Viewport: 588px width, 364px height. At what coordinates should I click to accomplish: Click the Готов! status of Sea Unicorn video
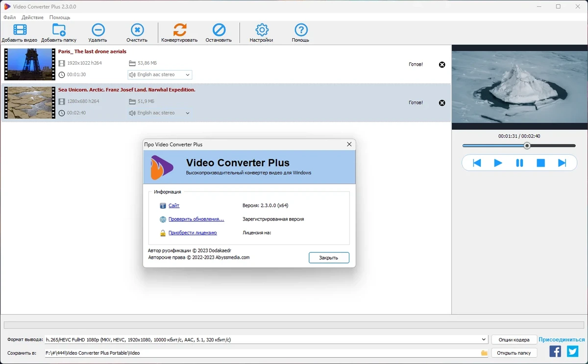tap(416, 102)
